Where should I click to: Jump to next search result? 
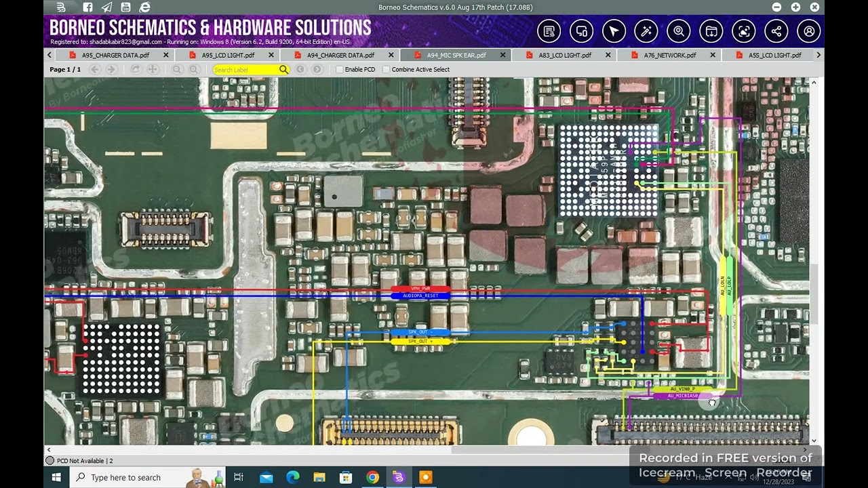[317, 69]
